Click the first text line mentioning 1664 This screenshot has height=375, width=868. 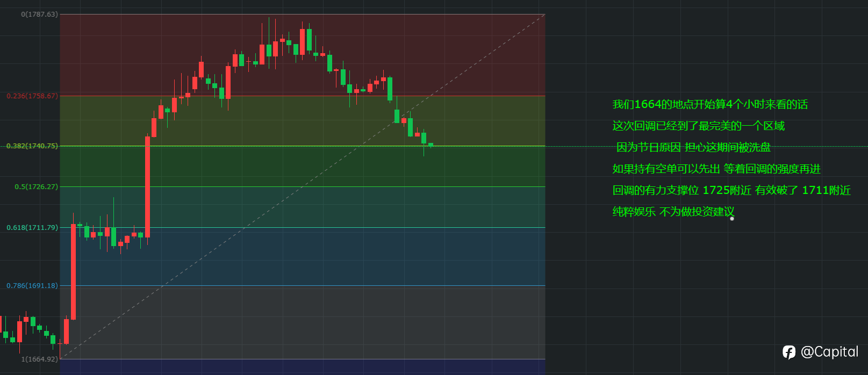(710, 104)
